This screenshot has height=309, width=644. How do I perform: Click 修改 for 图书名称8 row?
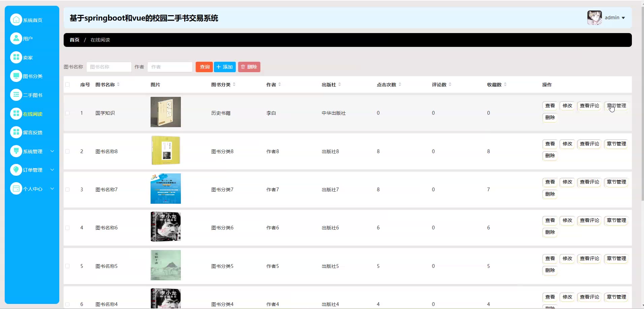tap(567, 144)
